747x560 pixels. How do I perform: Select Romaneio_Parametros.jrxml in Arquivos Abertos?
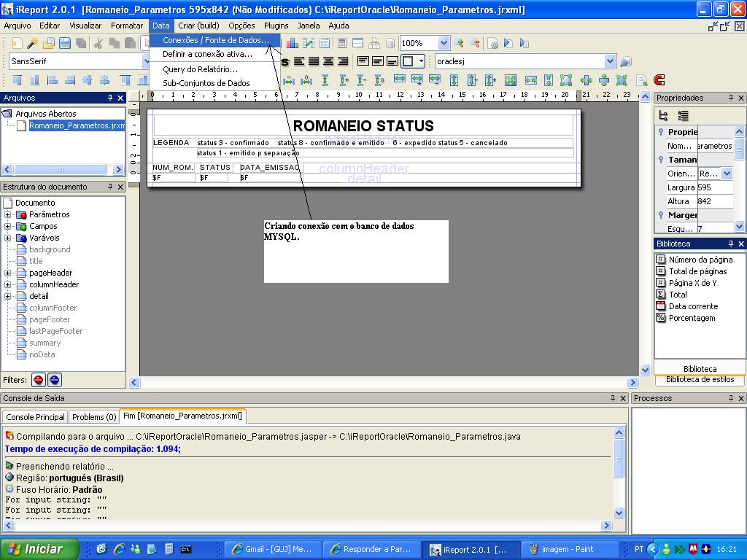76,125
